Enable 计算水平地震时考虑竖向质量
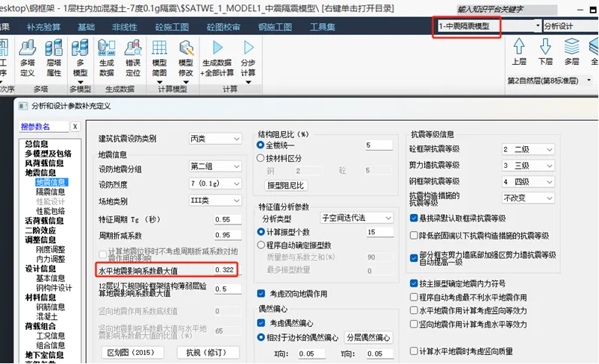Image resolution: width=599 pixels, height=364 pixels. (x=414, y=351)
